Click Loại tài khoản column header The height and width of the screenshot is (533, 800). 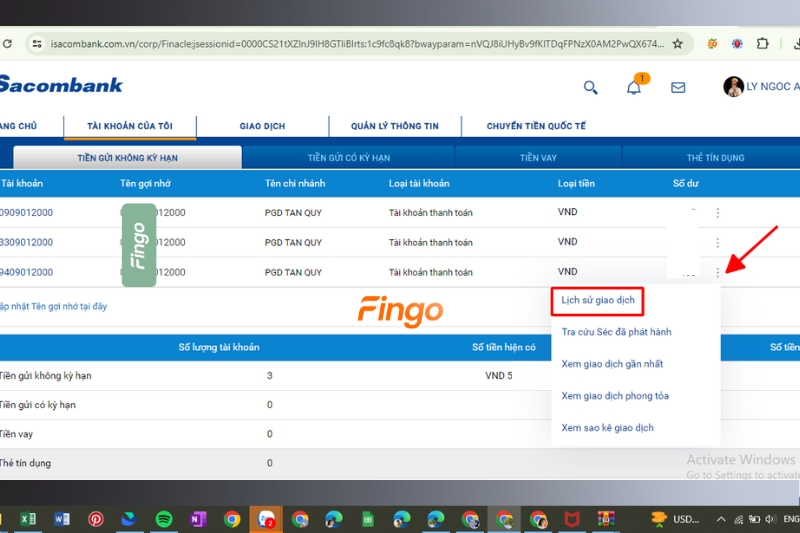click(x=419, y=184)
